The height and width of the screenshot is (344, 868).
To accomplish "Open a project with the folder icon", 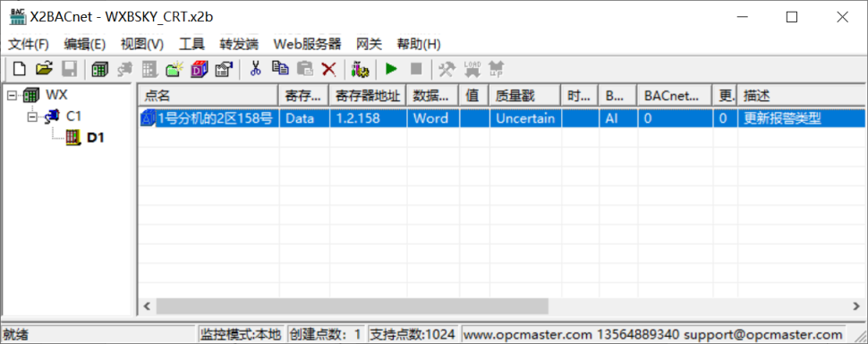I will coord(44,69).
